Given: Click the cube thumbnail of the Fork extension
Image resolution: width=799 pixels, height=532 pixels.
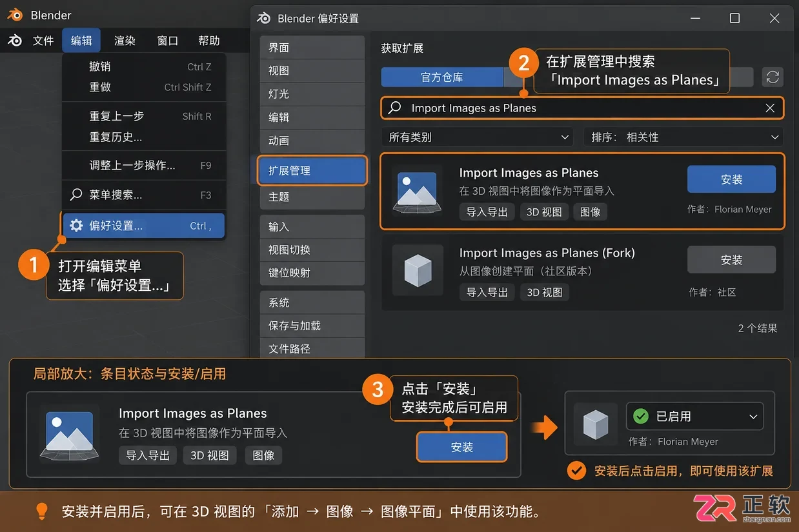Looking at the screenshot, I should point(418,270).
